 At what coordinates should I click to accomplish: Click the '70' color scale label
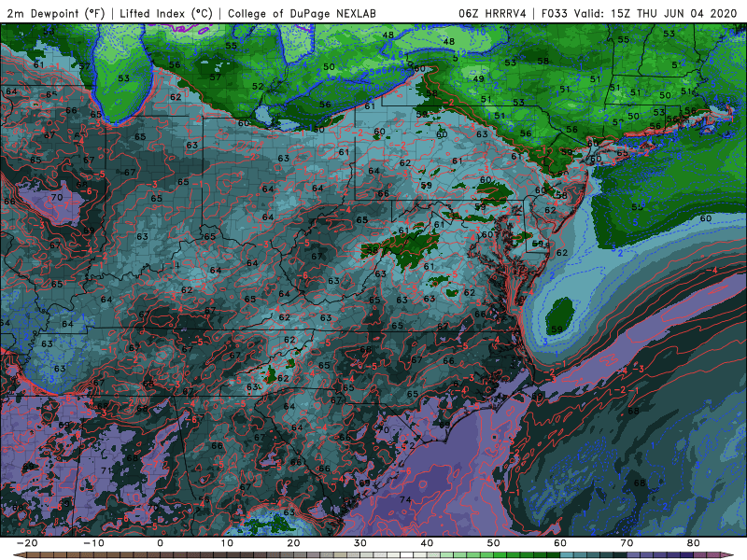[627, 543]
